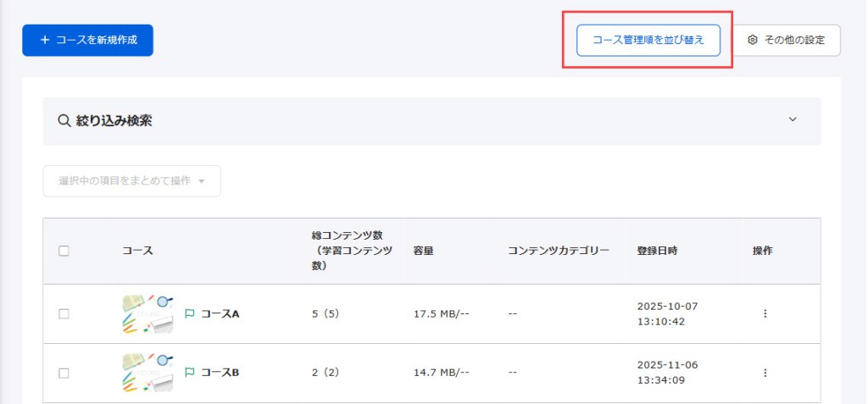Image resolution: width=868 pixels, height=404 pixels.
Task: Click the green flag icon beside コースA
Action: tap(189, 313)
